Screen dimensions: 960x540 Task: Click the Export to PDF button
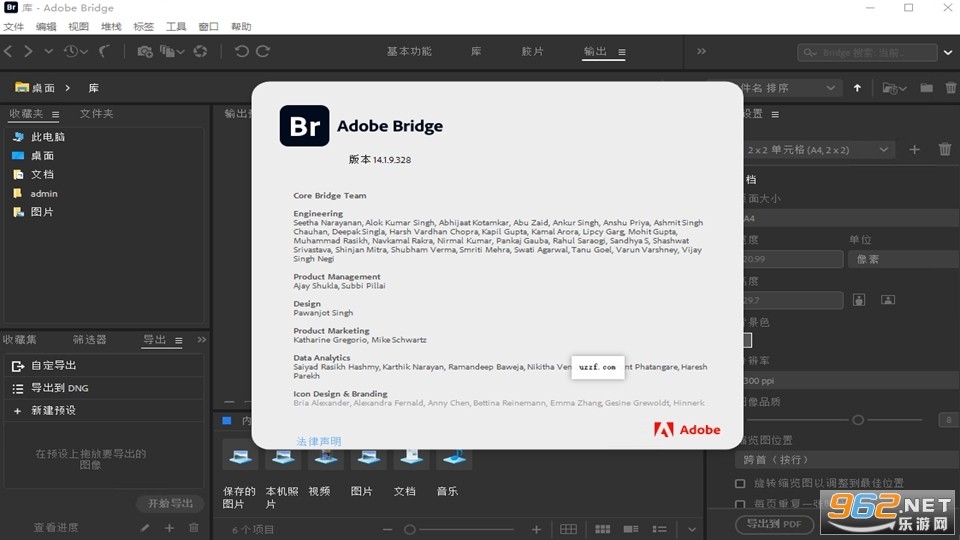[x=774, y=524]
